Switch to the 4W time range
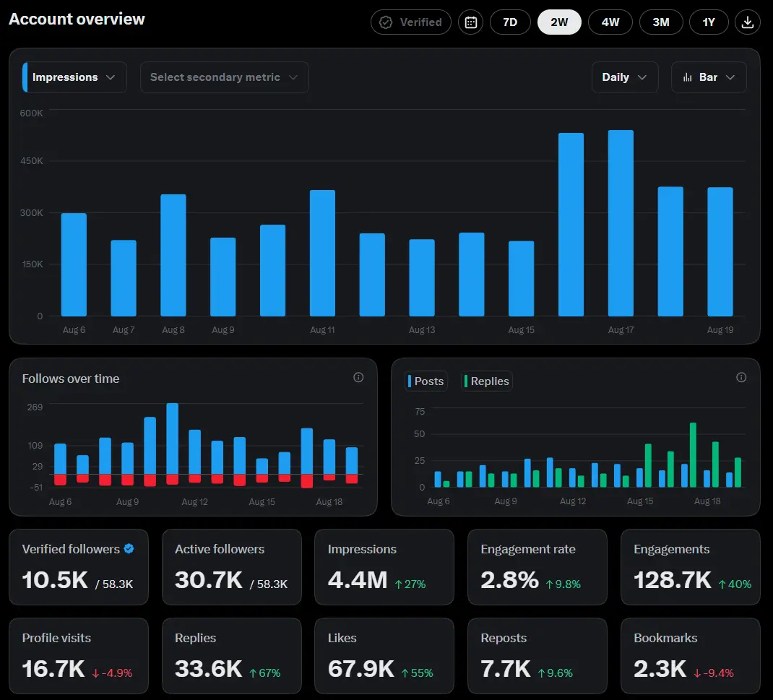The image size is (773, 700). tap(610, 22)
